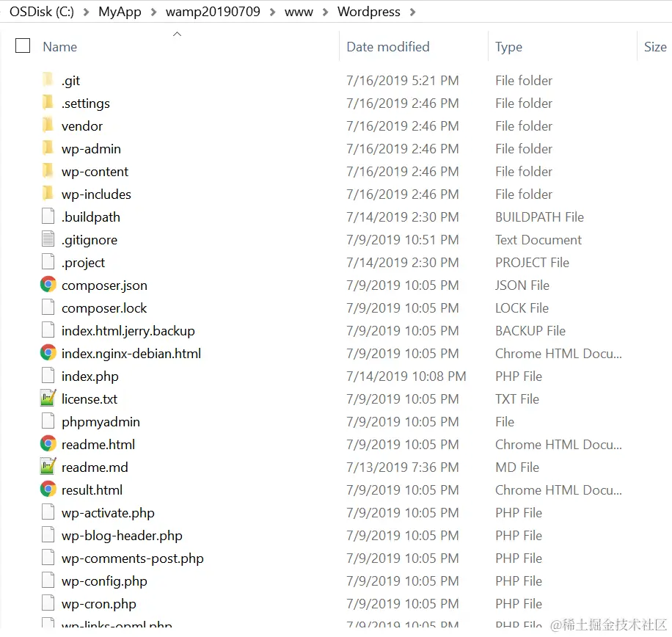Click the wp-activate.php file icon
The width and height of the screenshot is (672, 637).
(48, 512)
